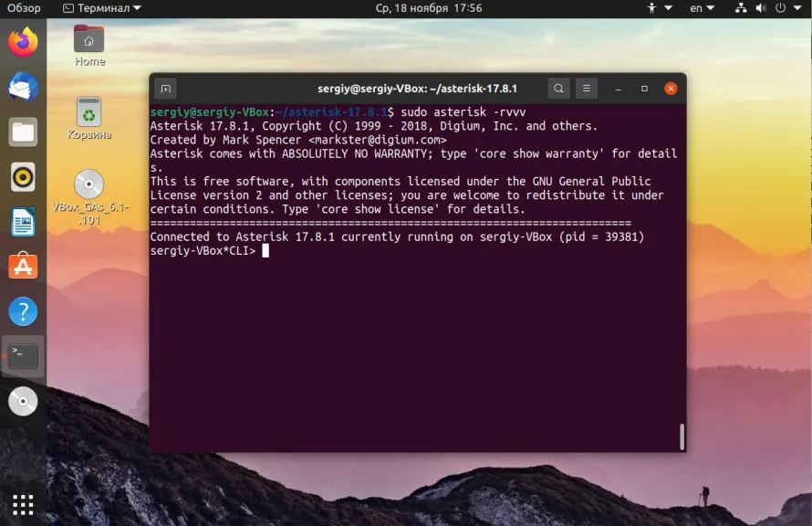This screenshot has height=526, width=812.
Task: Select the Terminal icon in dock
Action: coord(23,356)
